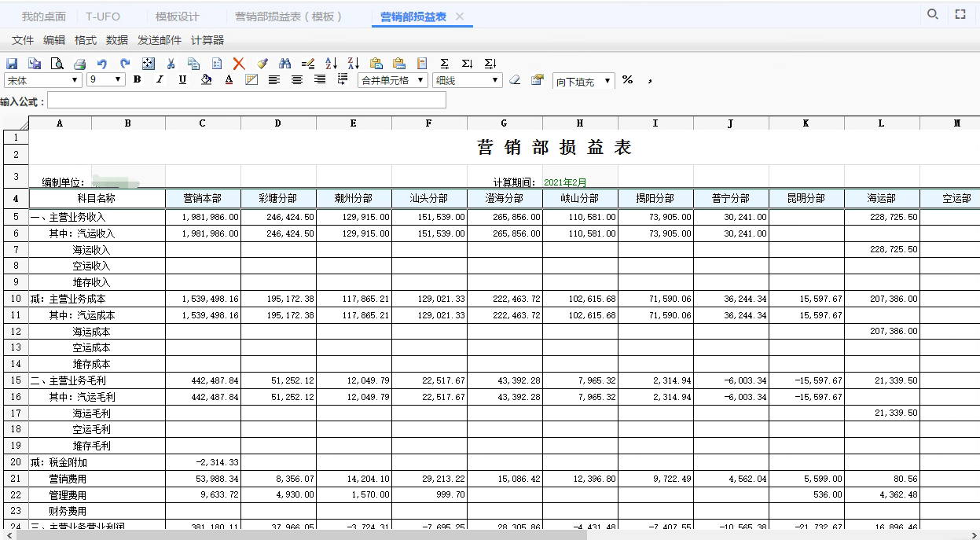This screenshot has width=980, height=540.
Task: Select column L header
Action: (x=882, y=123)
